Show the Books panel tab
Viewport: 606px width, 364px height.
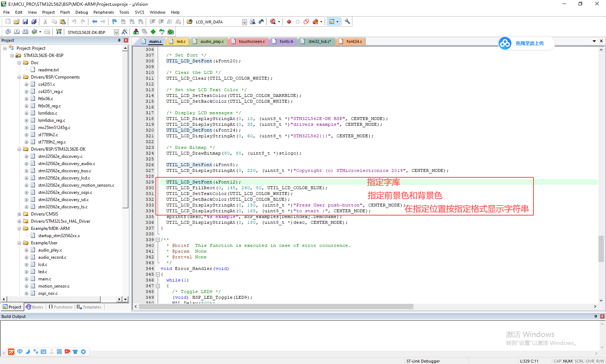(x=35, y=307)
